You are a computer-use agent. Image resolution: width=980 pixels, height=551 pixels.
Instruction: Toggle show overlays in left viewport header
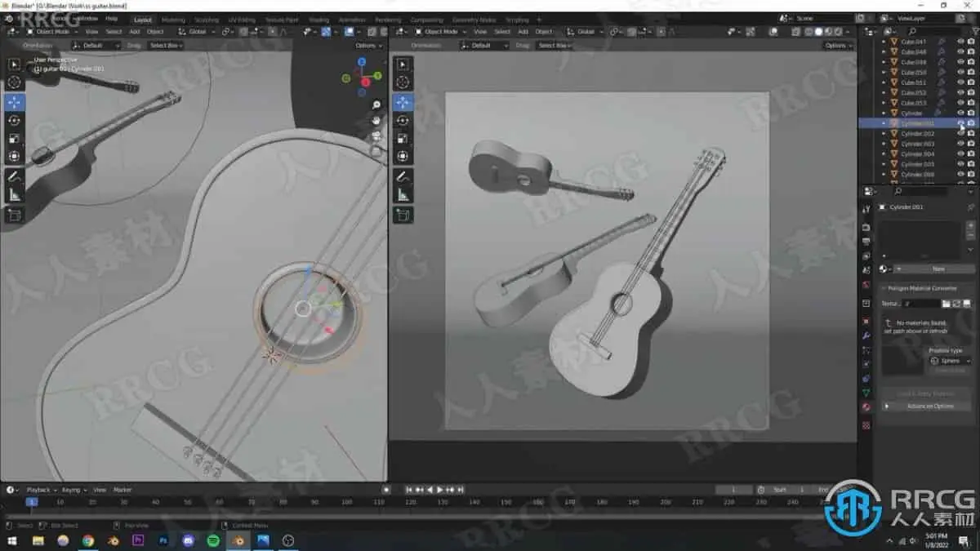tap(347, 32)
